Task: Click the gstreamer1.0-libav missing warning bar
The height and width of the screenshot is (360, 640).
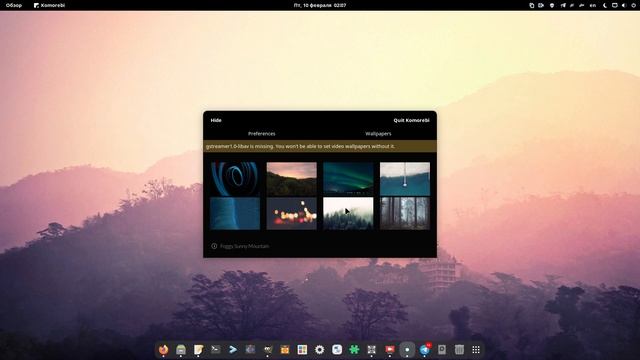Action: pos(320,146)
